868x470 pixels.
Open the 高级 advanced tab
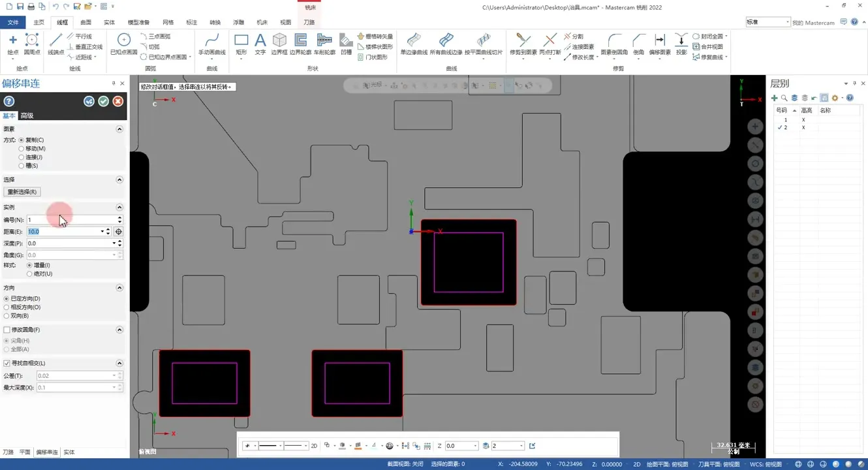tap(27, 116)
